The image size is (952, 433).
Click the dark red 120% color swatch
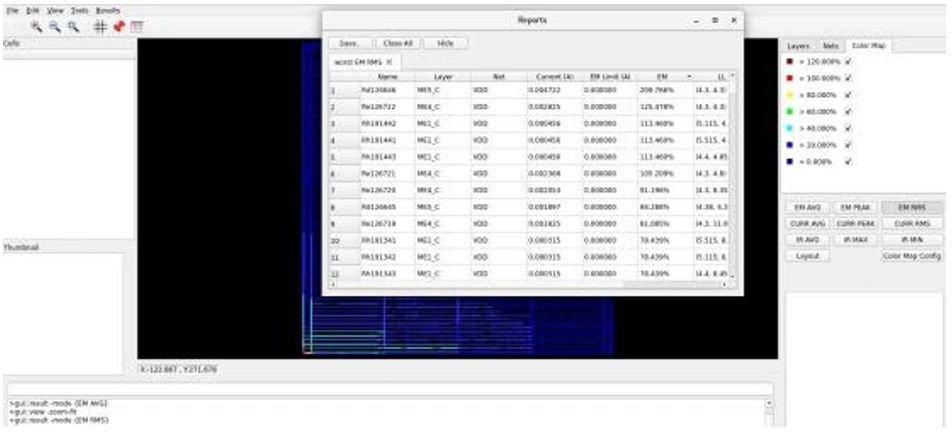pos(790,62)
